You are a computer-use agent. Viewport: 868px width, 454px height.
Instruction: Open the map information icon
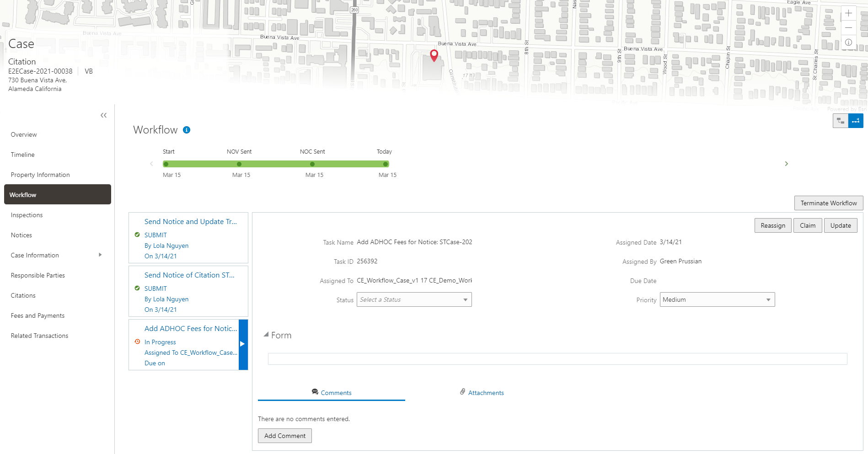pos(848,43)
